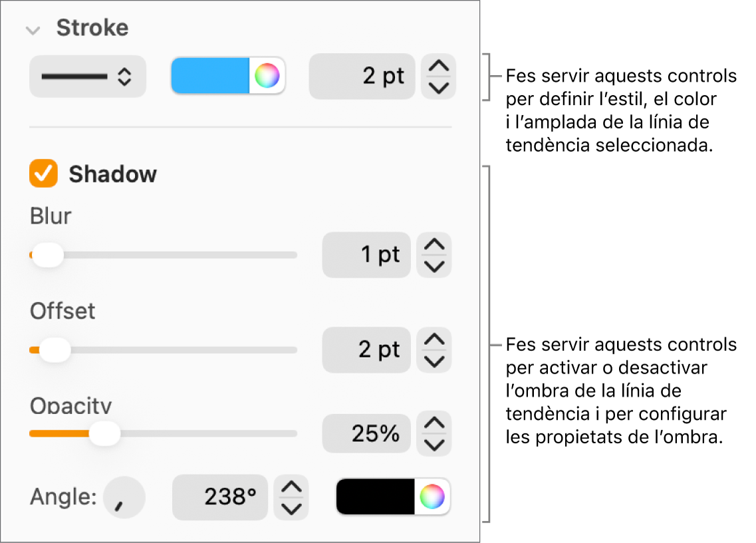
Task: Uncheck the Shadow checkbox
Action: (44, 174)
